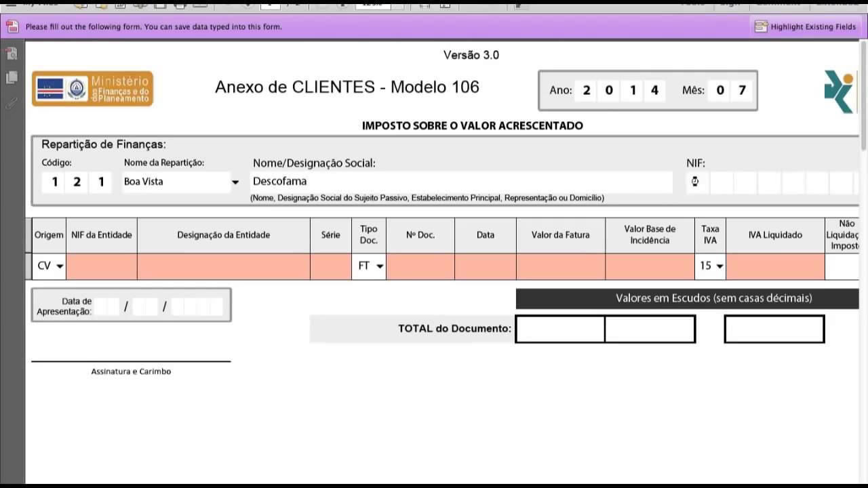The height and width of the screenshot is (488, 868).
Task: Click the form document icon in purple bar
Action: pos(12,27)
